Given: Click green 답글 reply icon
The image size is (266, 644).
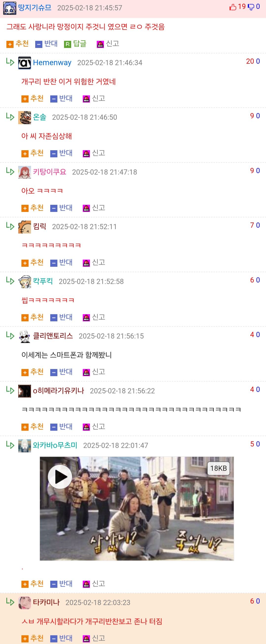Looking at the screenshot, I should click(x=68, y=44).
